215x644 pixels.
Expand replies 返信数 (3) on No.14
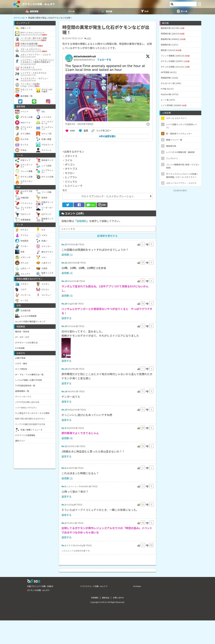click(x=67, y=295)
